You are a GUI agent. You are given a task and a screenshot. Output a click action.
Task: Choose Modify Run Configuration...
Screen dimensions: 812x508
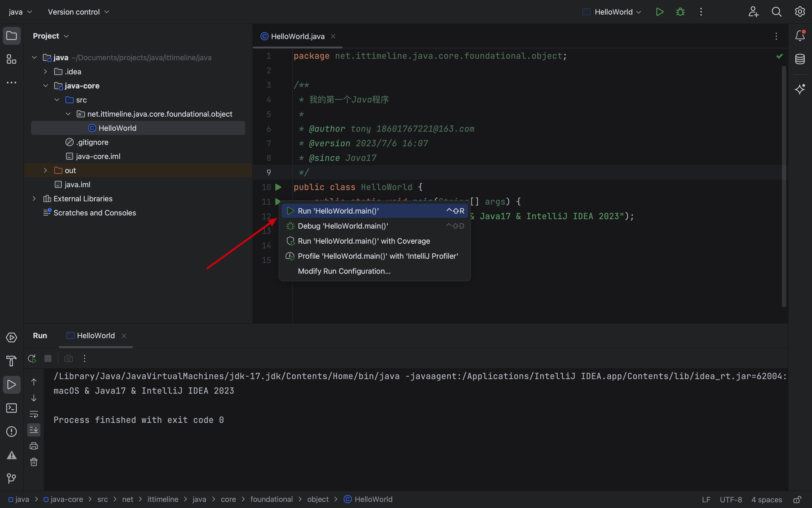(x=375, y=271)
